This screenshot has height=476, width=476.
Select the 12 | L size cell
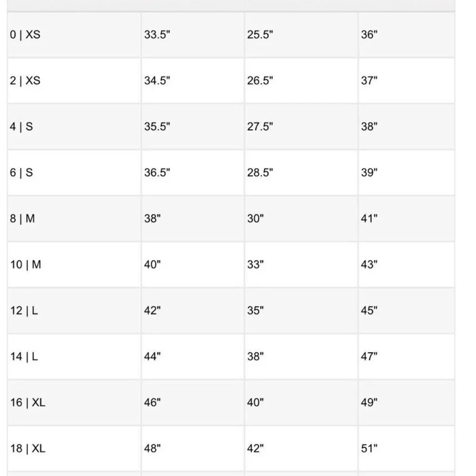click(x=74, y=310)
